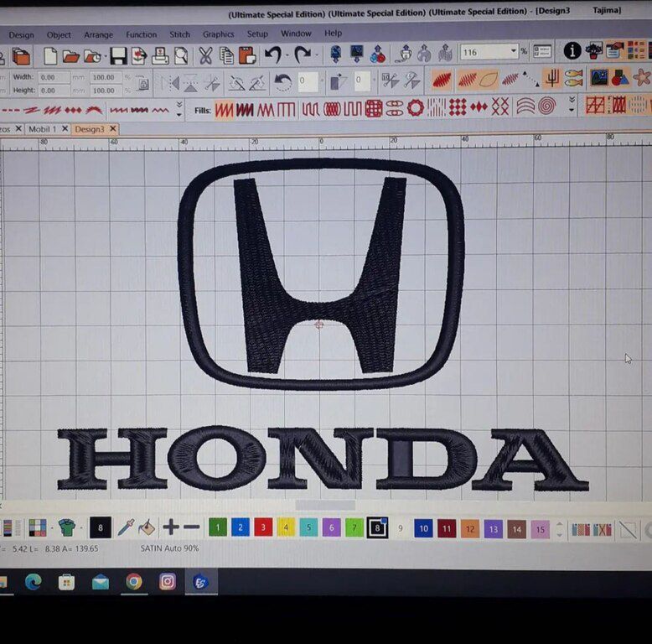
Task: Toggle the proportional scaling lock
Action: 142,84
